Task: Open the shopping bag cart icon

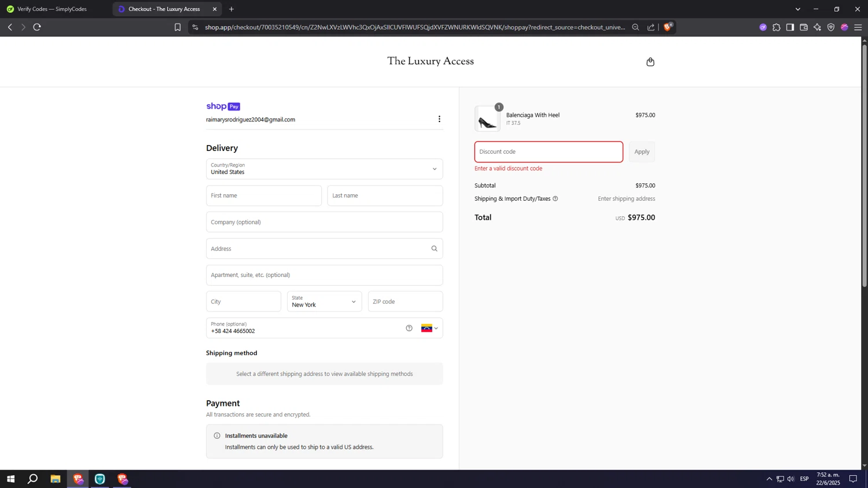Action: (650, 62)
